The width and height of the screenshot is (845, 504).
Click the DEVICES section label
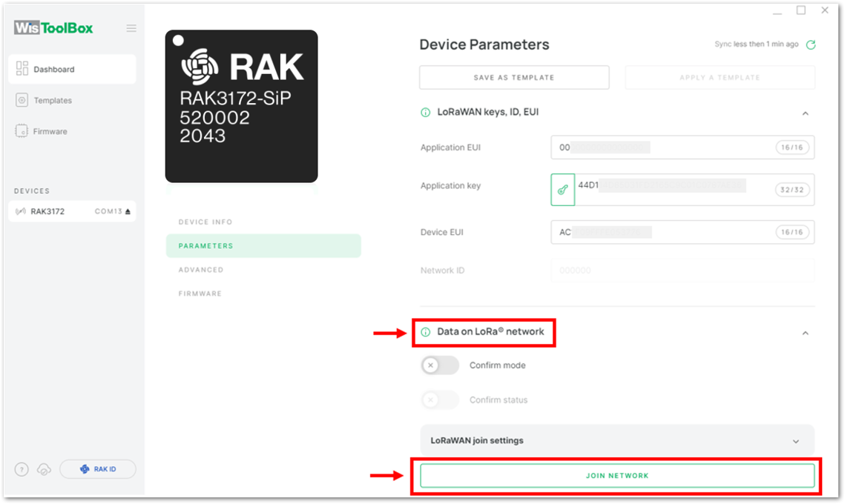(32, 191)
